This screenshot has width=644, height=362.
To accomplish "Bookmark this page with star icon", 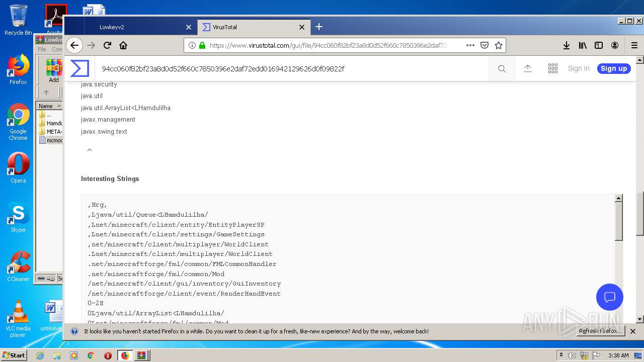I will [499, 45].
